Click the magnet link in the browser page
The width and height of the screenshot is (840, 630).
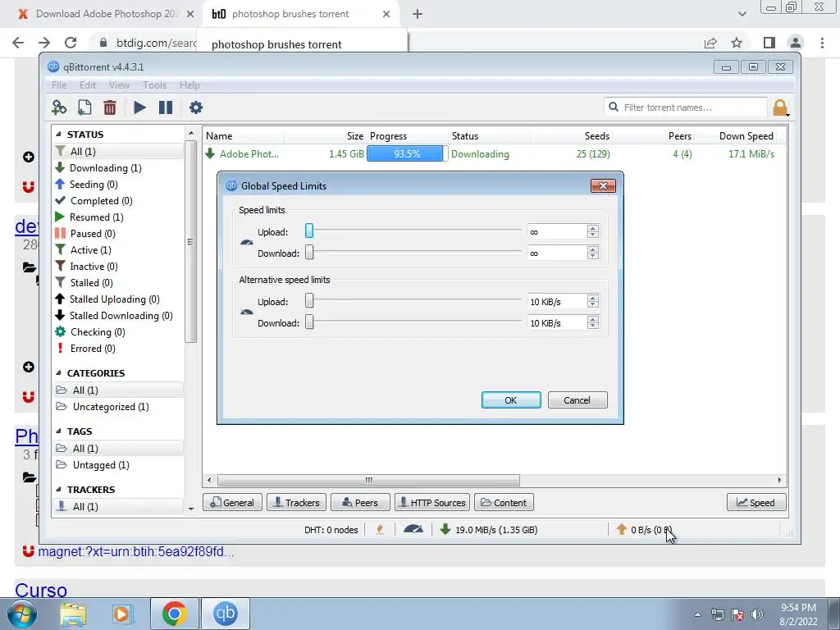pyautogui.click(x=135, y=552)
